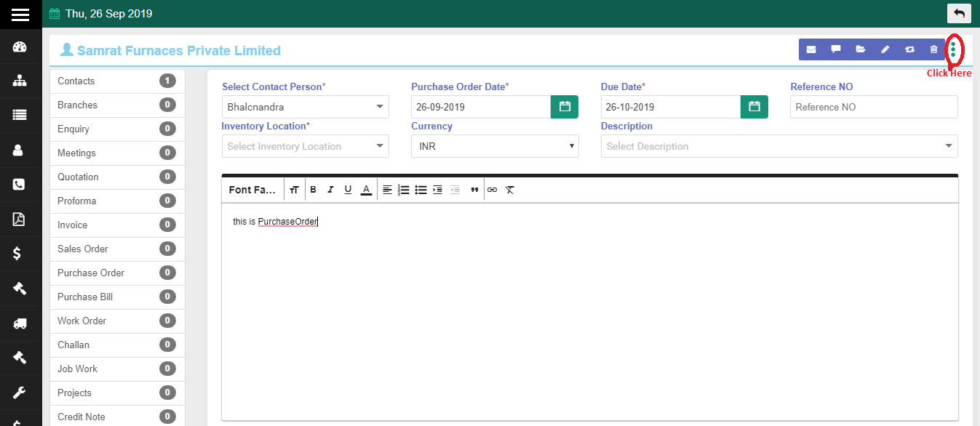Open the Purchase Bill tab
Image resolution: width=980 pixels, height=426 pixels.
pyautogui.click(x=117, y=297)
